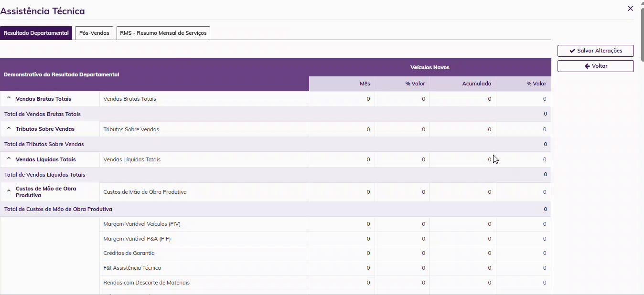This screenshot has width=644, height=295.
Task: Edit Mês value for Vendas Líquidas Totais
Action: click(x=342, y=159)
